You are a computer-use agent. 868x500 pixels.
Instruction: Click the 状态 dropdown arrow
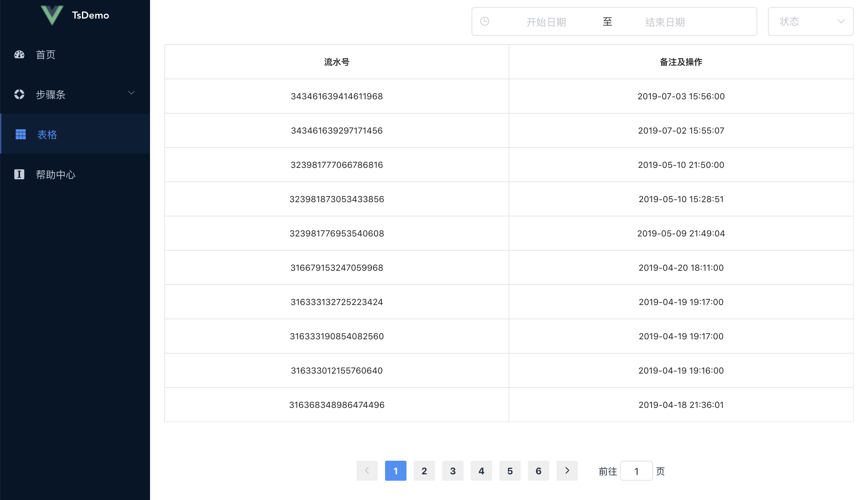click(841, 21)
